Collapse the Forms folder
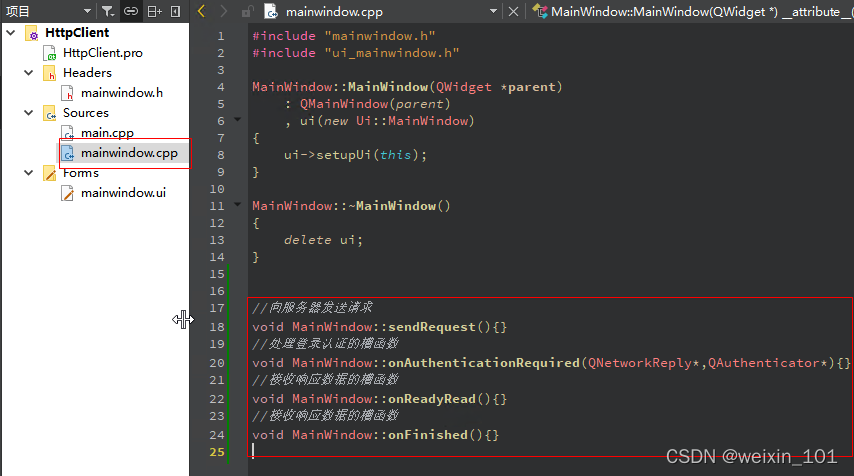This screenshot has height=476, width=854. point(28,173)
